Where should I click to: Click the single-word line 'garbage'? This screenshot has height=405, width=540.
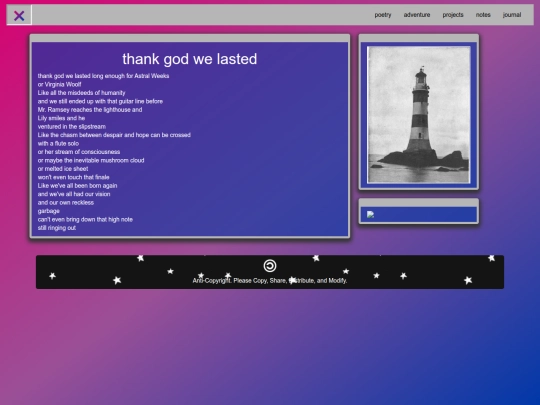pyautogui.click(x=49, y=211)
